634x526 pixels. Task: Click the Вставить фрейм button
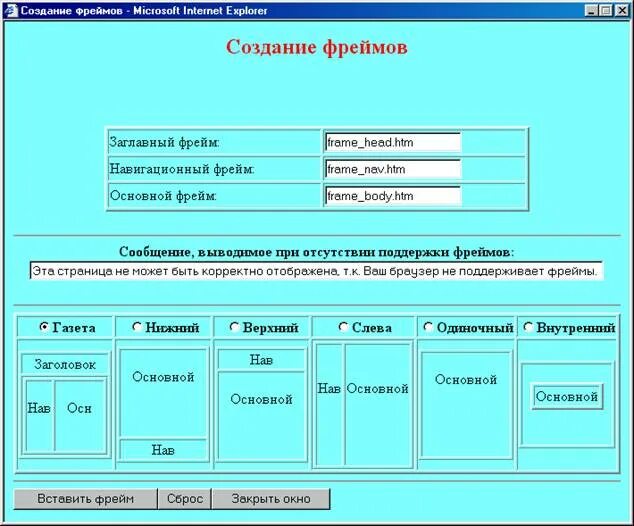click(85, 499)
